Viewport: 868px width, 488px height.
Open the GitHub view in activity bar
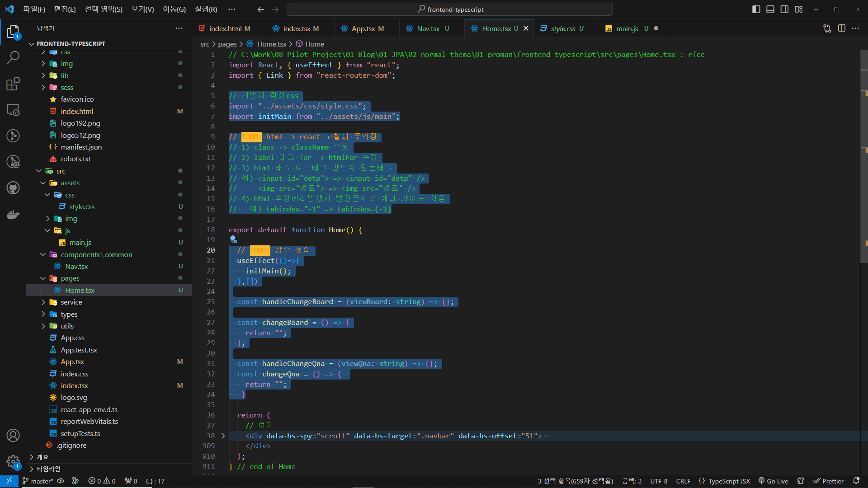(x=13, y=188)
